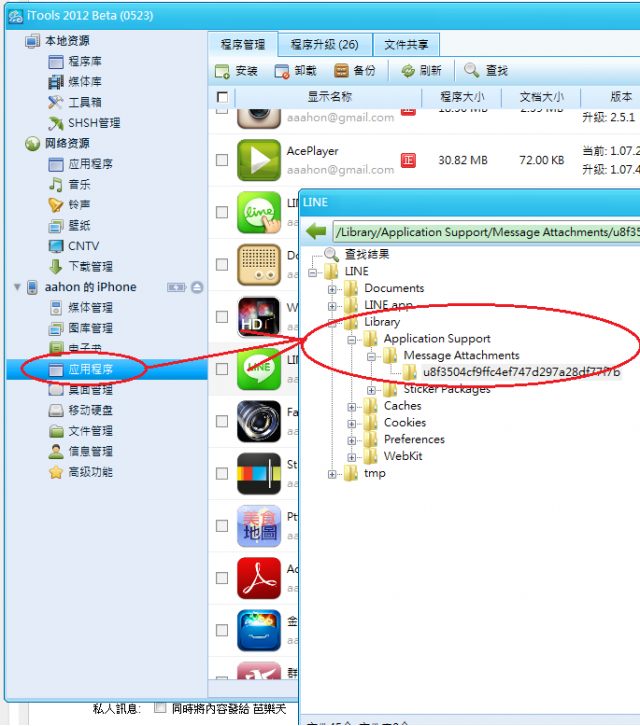Open 铃声 ringtones section
Image resolution: width=640 pixels, height=726 pixels.
tap(70, 205)
